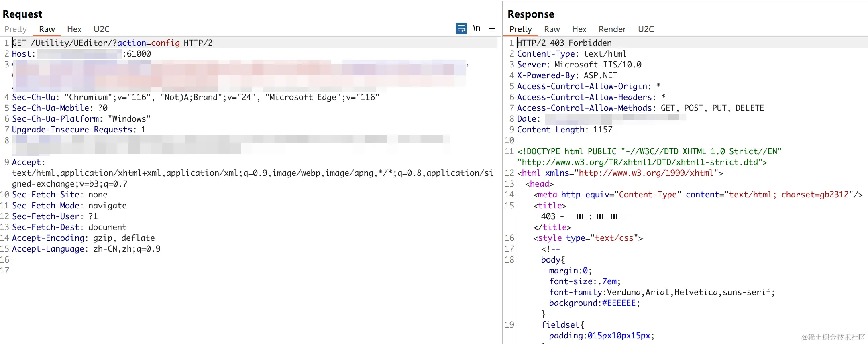The height and width of the screenshot is (344, 868).
Task: Toggle the \n non-printable characters button
Action: pyautogui.click(x=477, y=28)
